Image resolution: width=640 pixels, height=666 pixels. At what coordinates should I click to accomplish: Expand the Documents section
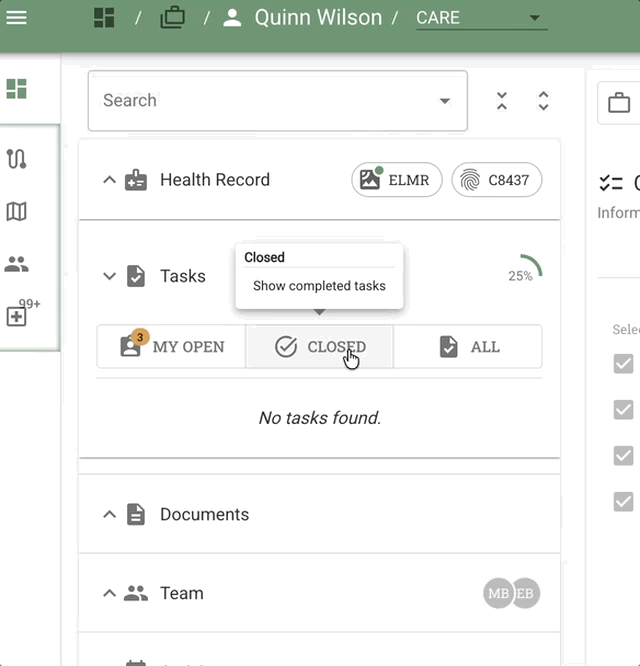[x=110, y=514]
